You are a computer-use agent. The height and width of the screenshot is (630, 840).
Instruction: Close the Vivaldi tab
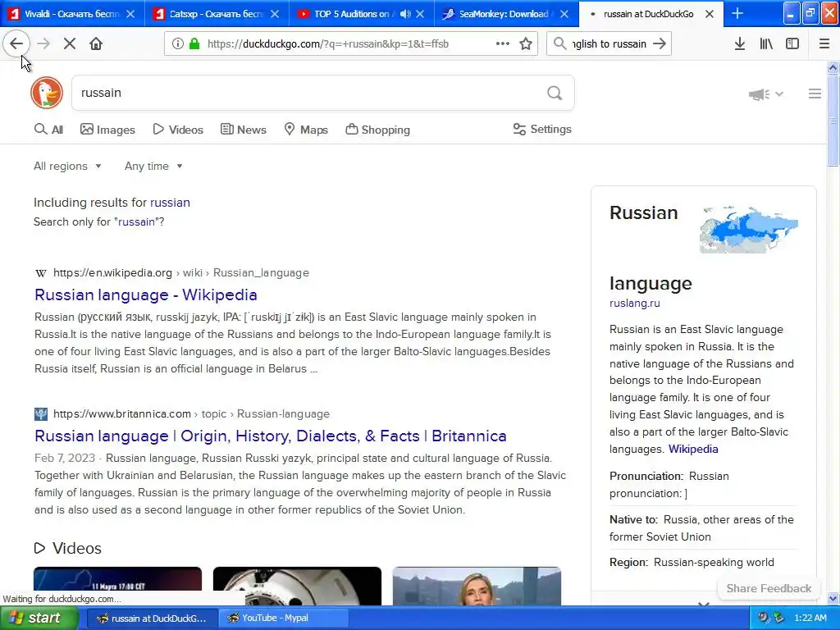pos(130,14)
